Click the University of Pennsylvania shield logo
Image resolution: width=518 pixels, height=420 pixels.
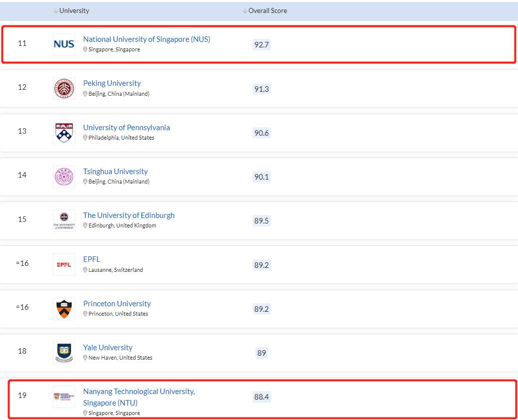pos(64,133)
